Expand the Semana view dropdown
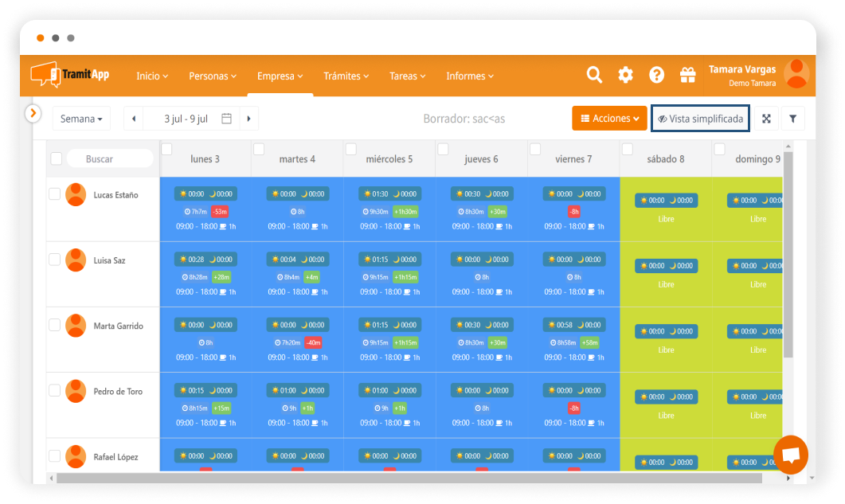This screenshot has width=845, height=504. (x=82, y=119)
